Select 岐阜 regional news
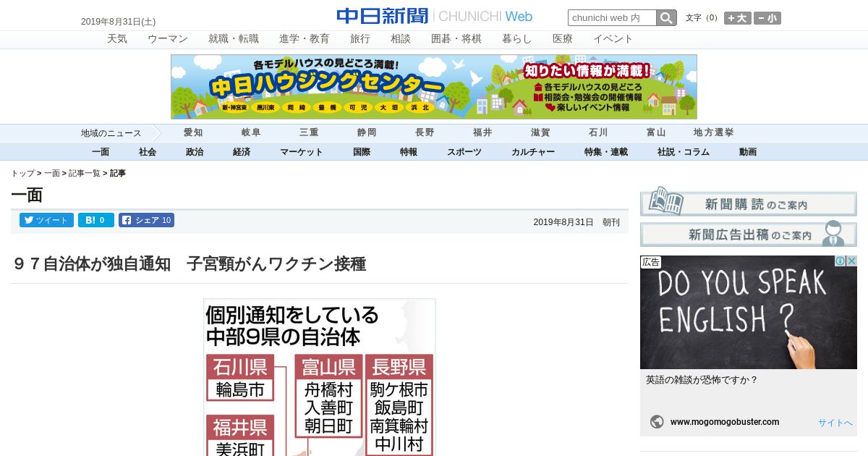Screen dimensions: 868x456 click(x=251, y=132)
